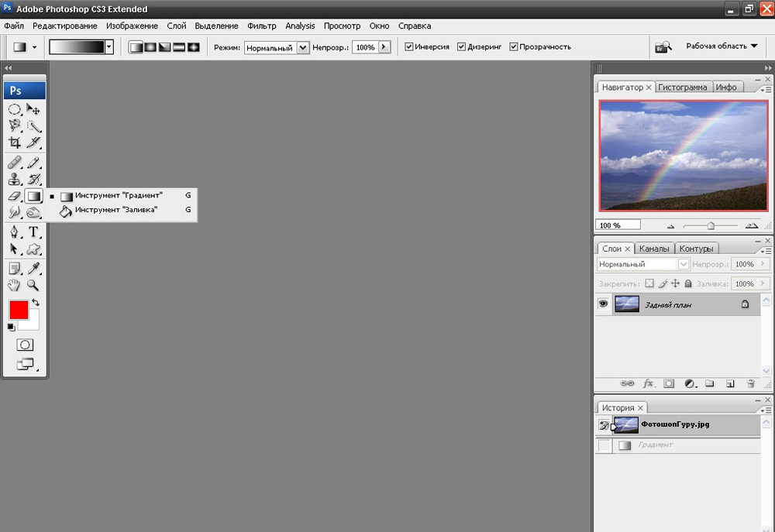Select the Type tool
775x532 pixels.
click(x=33, y=232)
